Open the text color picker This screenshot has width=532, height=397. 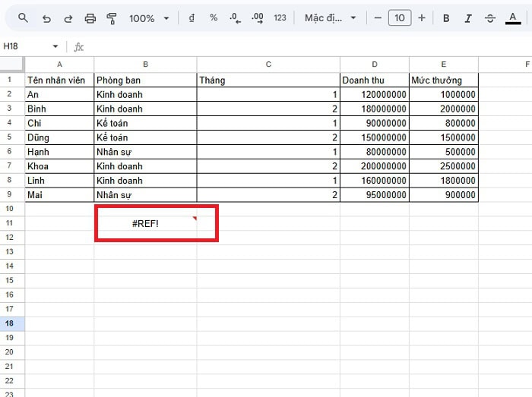tap(512, 18)
